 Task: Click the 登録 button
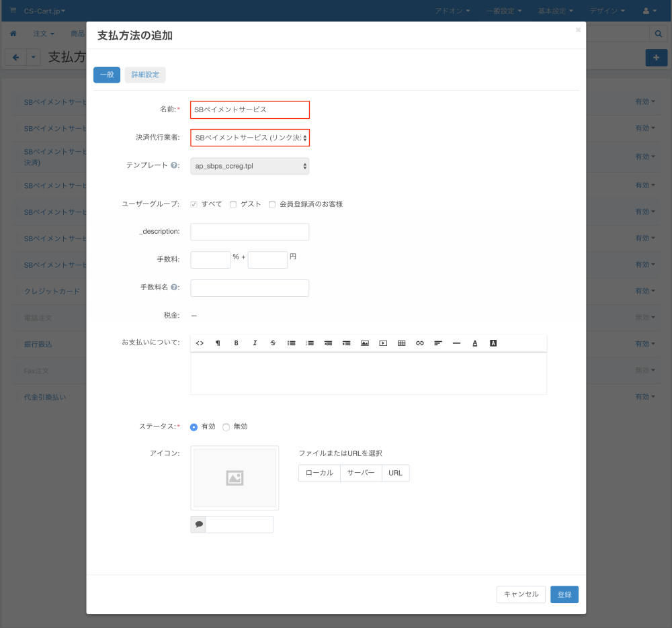pyautogui.click(x=564, y=594)
